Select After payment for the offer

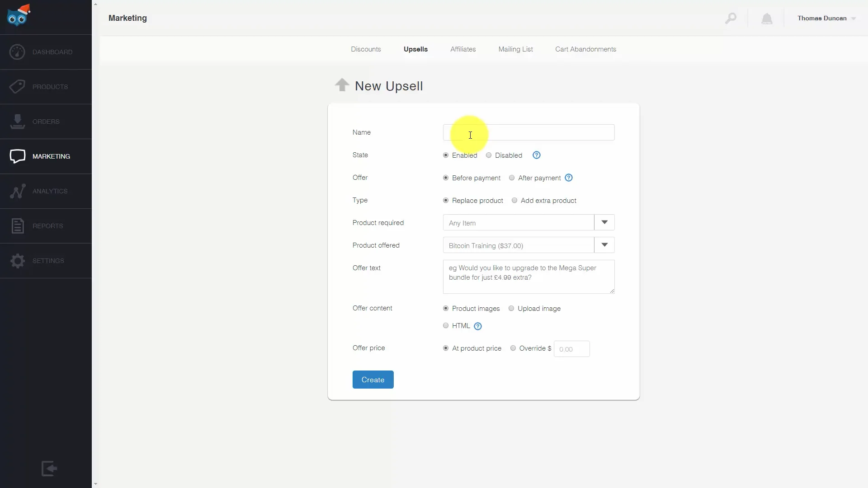coord(511,178)
